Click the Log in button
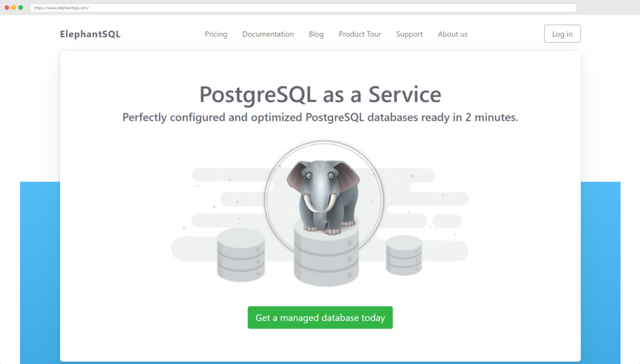 tap(562, 34)
